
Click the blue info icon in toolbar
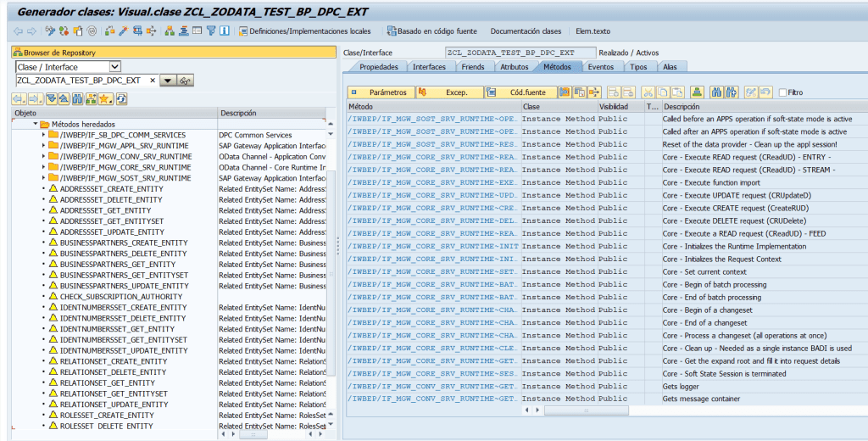pyautogui.click(x=225, y=31)
